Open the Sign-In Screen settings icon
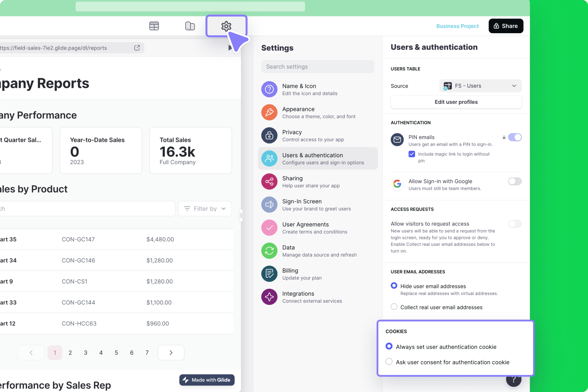 (x=269, y=205)
